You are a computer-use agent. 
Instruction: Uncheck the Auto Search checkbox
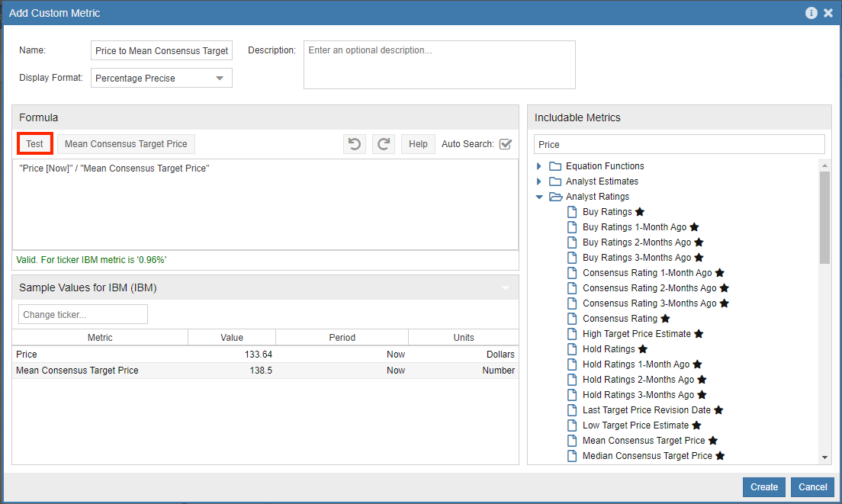(505, 143)
